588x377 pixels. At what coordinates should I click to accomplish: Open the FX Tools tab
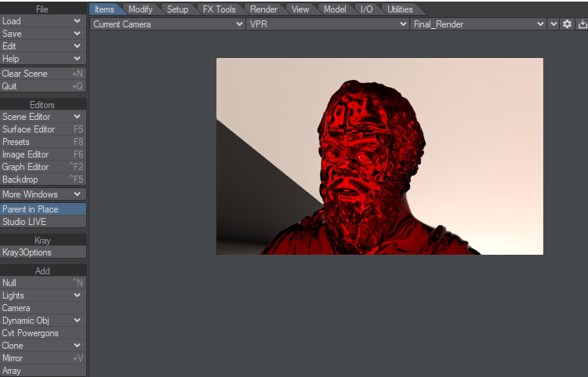point(219,9)
